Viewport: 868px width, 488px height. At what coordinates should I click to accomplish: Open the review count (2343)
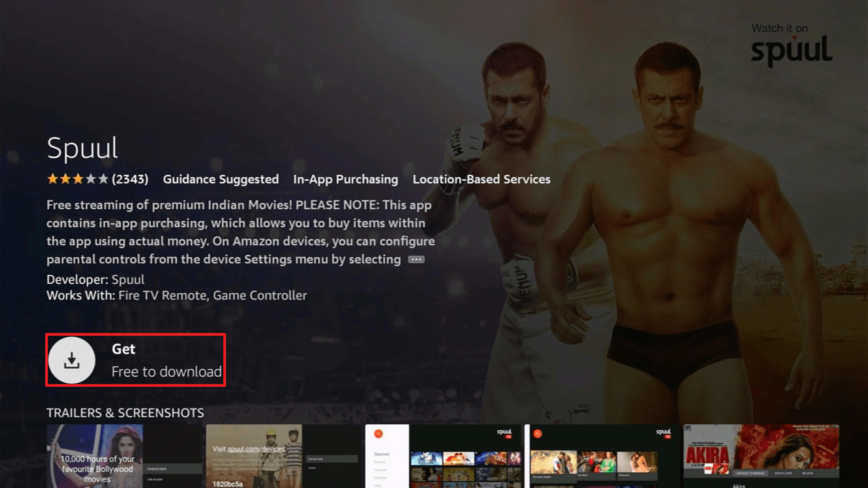(130, 179)
